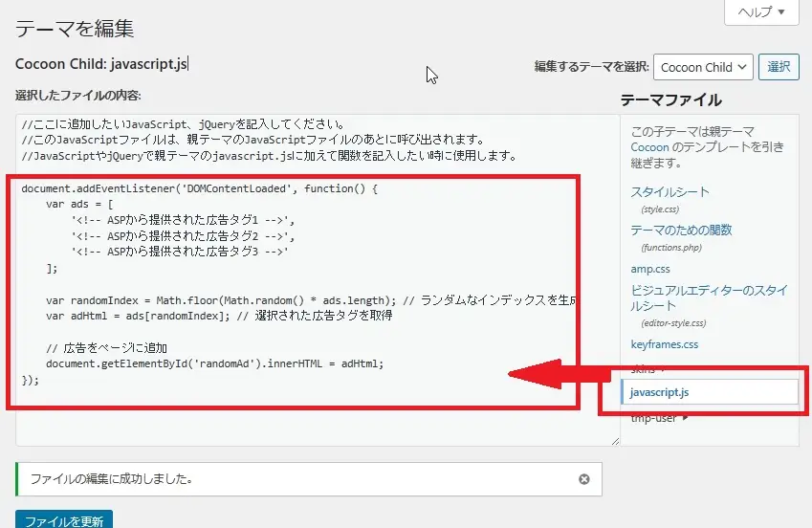The width and height of the screenshot is (812, 528).
Task: Open ビジュアルエディターのスタイルシート editor-style.css link
Action: point(709,297)
